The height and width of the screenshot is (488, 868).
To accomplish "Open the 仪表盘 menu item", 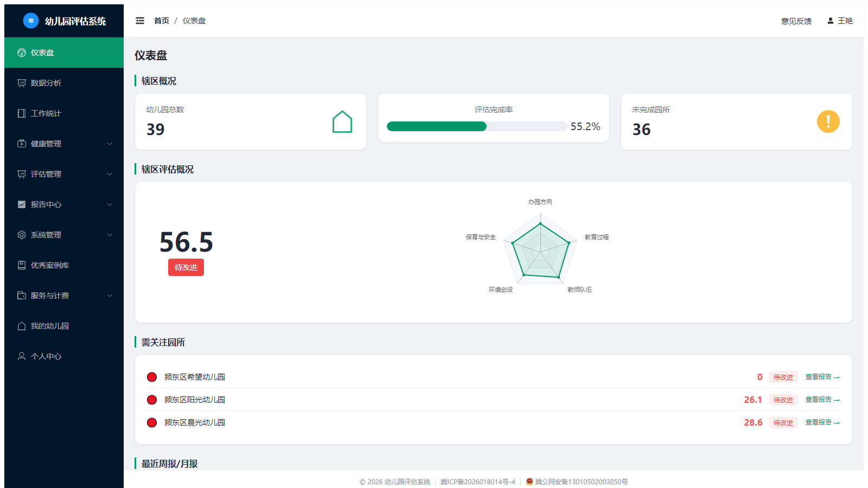I will coord(64,53).
